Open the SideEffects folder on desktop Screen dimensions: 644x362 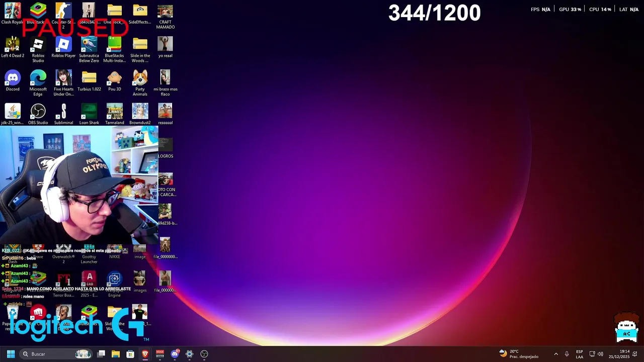pos(140,14)
